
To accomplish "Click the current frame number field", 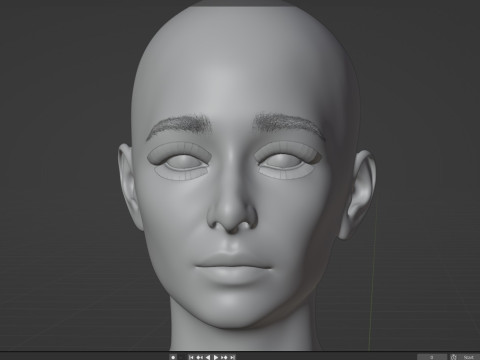I will point(432,357).
